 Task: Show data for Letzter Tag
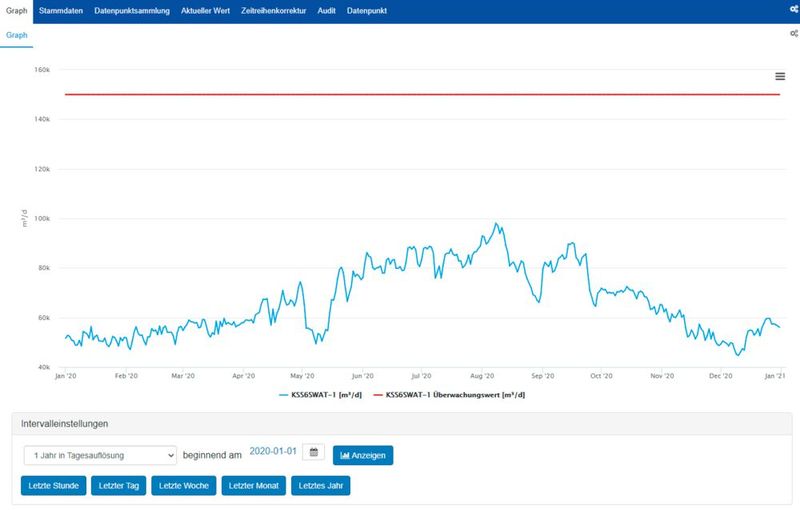point(117,486)
